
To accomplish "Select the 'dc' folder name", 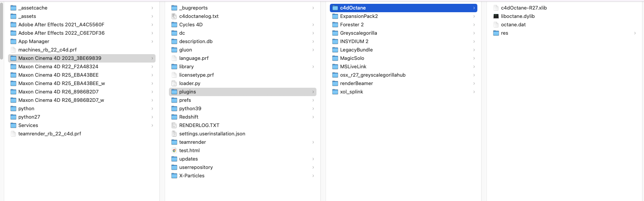I will [182, 33].
